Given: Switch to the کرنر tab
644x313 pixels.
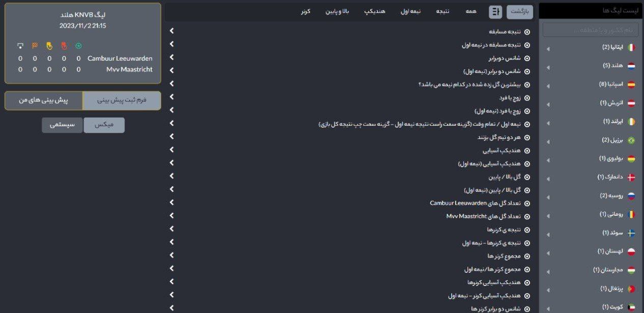Looking at the screenshot, I should [305, 11].
